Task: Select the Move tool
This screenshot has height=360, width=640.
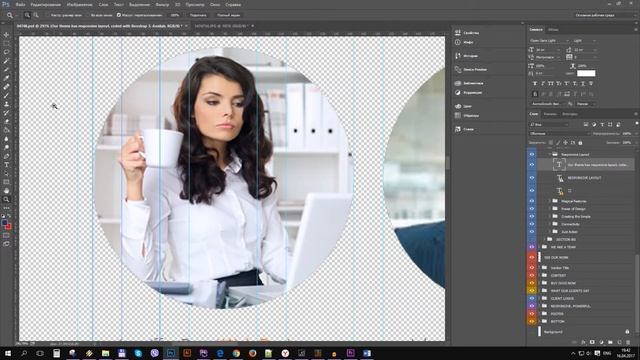Action: [6, 35]
